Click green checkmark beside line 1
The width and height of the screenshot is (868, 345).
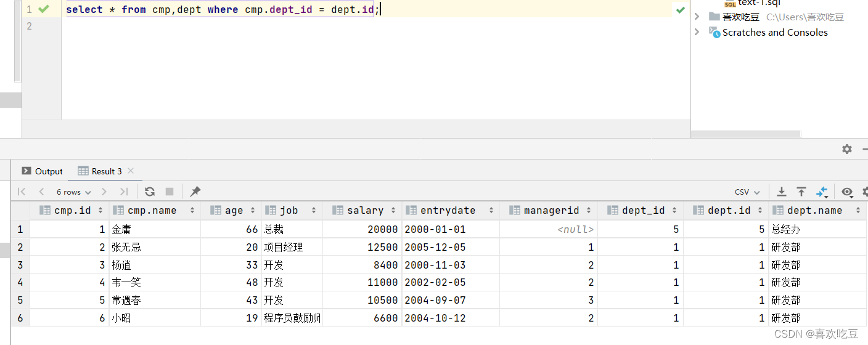point(43,9)
